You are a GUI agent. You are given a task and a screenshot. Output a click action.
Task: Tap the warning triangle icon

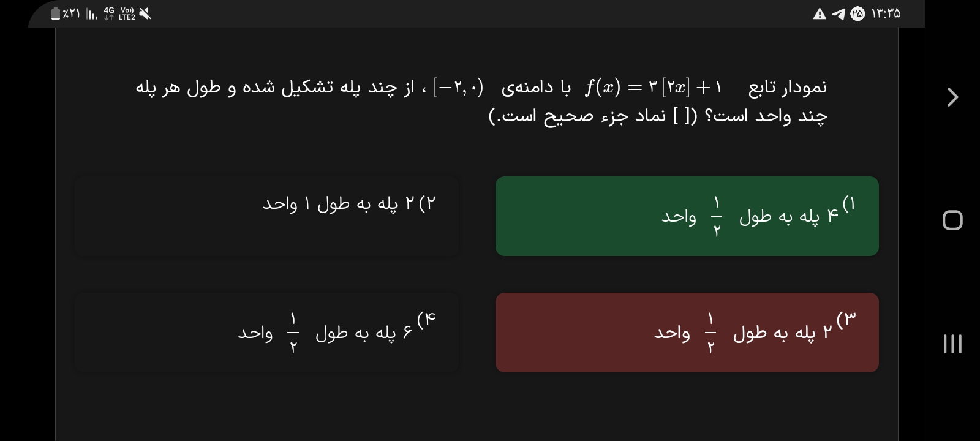(x=820, y=13)
